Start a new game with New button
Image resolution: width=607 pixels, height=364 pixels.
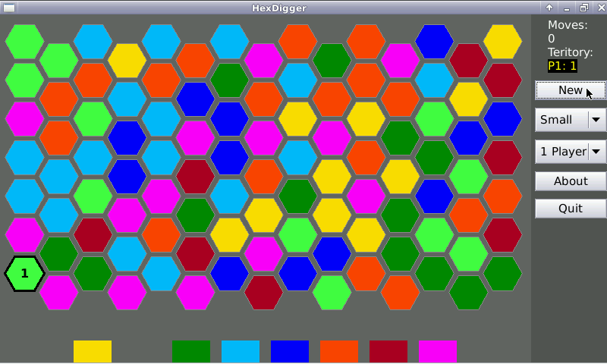tap(571, 90)
